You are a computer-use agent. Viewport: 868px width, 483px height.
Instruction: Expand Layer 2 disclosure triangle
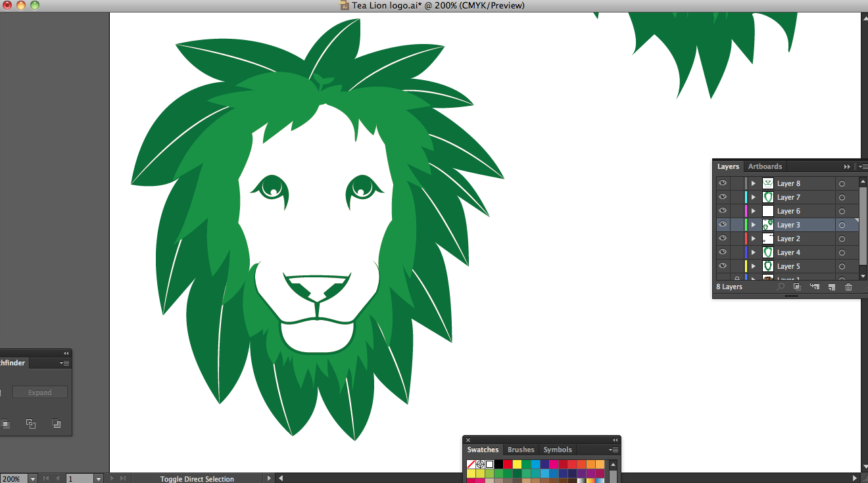754,239
